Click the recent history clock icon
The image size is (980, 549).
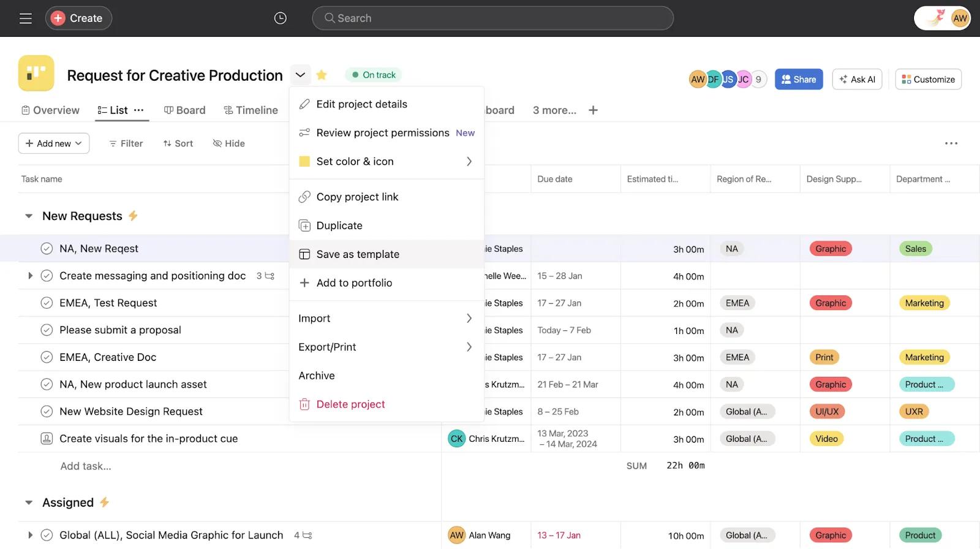tap(280, 18)
